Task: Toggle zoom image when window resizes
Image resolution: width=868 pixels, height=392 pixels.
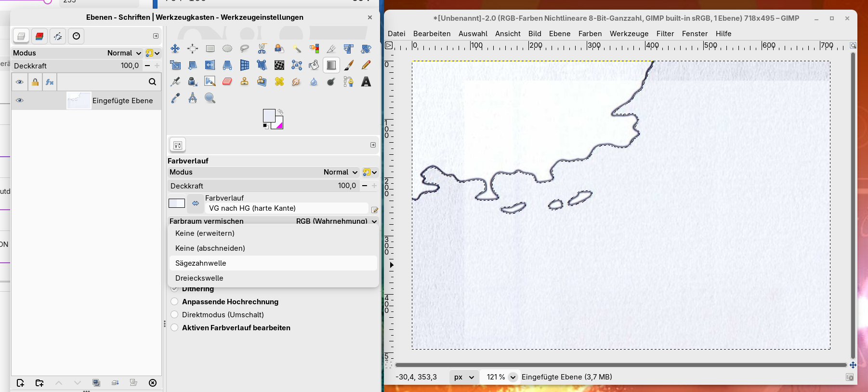Action: coord(853,45)
